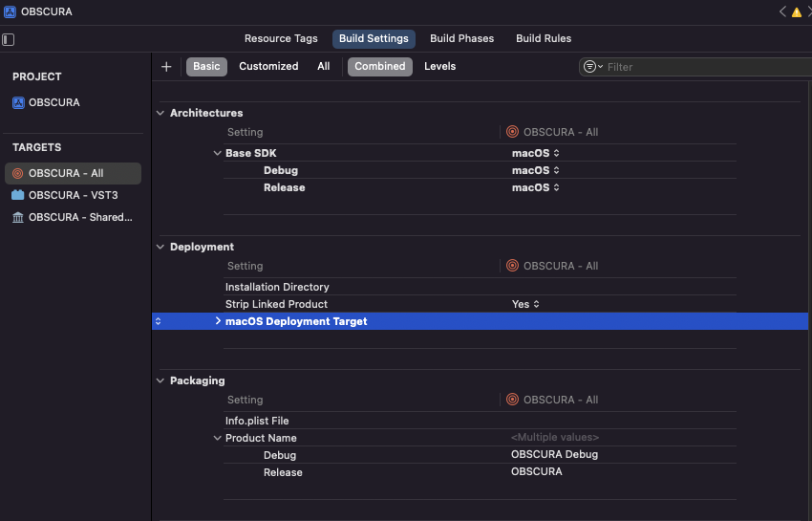Open Base SDK macOS popup
The width and height of the screenshot is (812, 521).
click(x=536, y=153)
